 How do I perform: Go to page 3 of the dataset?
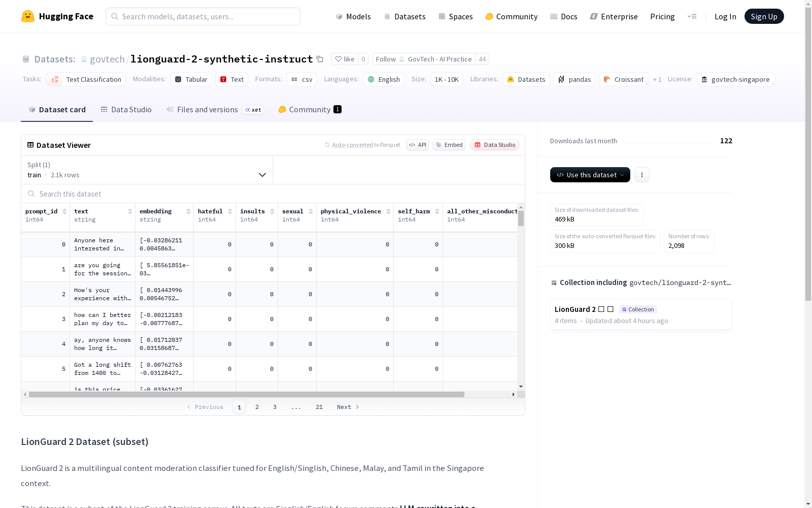[275, 407]
